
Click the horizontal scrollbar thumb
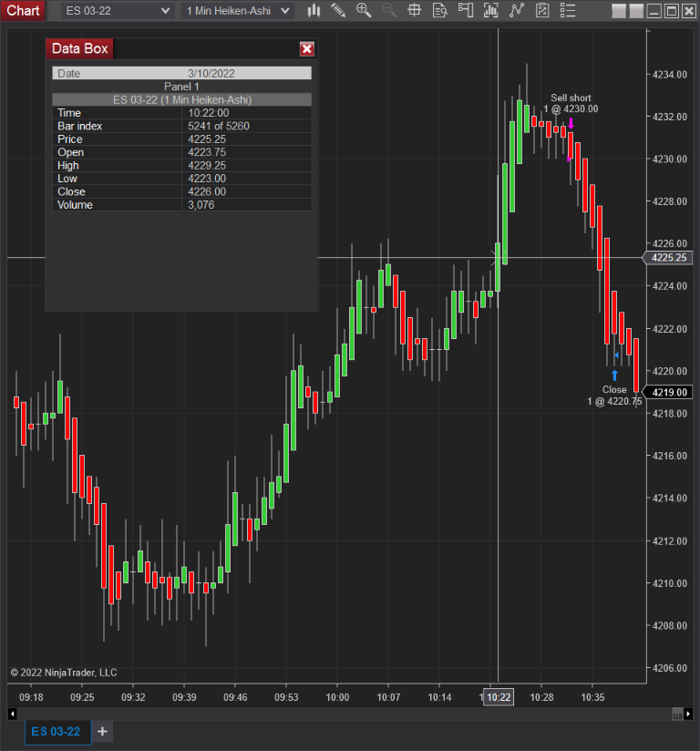point(677,715)
